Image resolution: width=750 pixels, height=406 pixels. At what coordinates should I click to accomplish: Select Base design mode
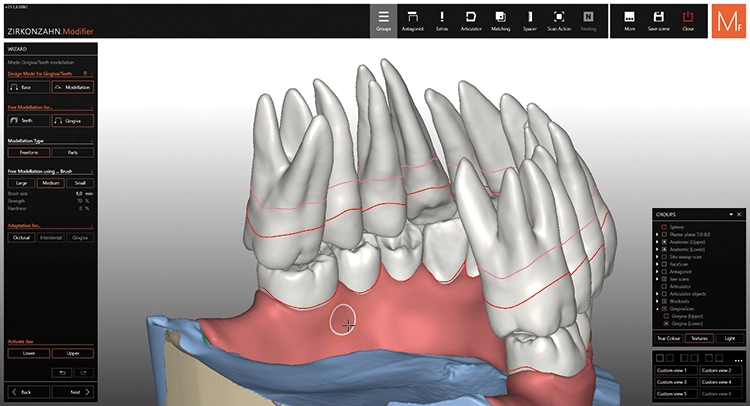(29, 88)
